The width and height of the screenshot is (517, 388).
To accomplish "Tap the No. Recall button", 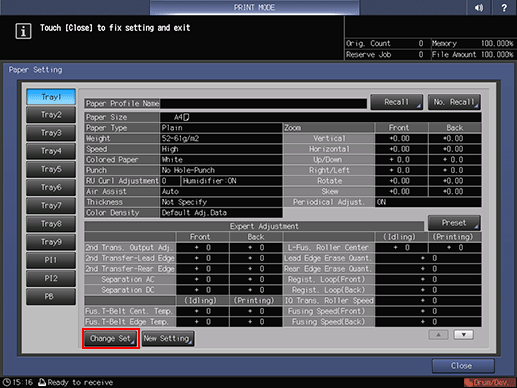I will pos(454,102).
